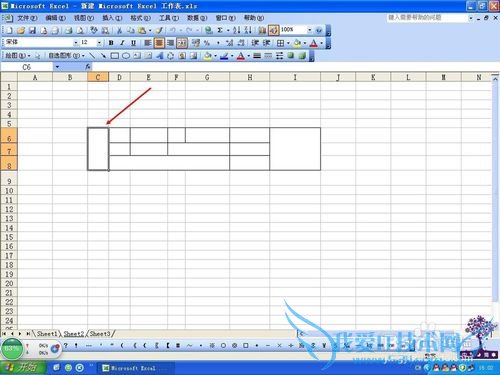This screenshot has width=500, height=375.
Task: Cut selection with the scissors icon
Action: pos(119,30)
